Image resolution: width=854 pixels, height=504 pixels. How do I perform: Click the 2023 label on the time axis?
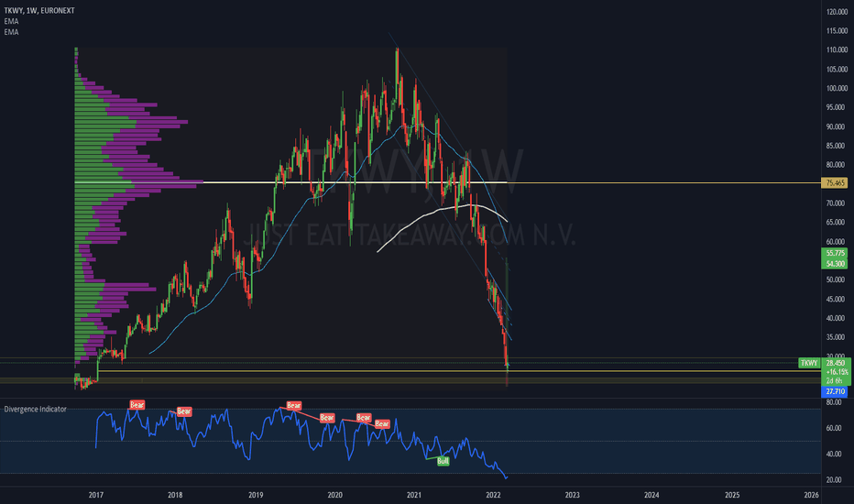pos(572,495)
